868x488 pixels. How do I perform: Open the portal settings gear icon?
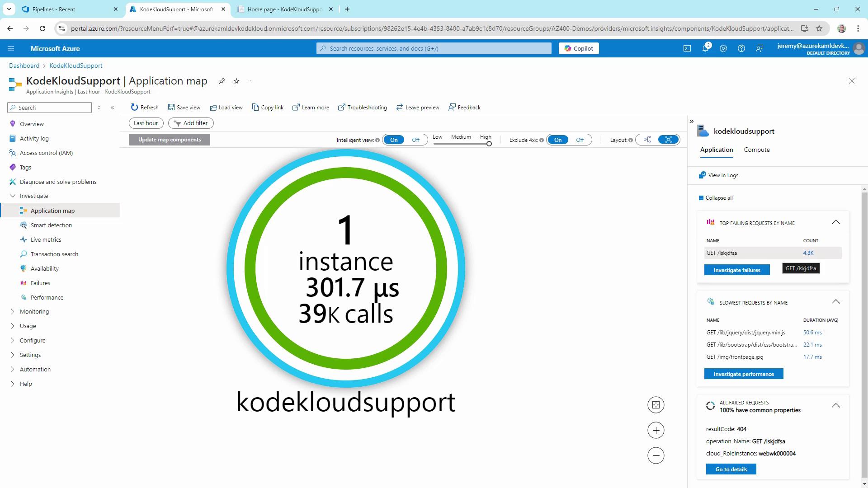tap(723, 49)
